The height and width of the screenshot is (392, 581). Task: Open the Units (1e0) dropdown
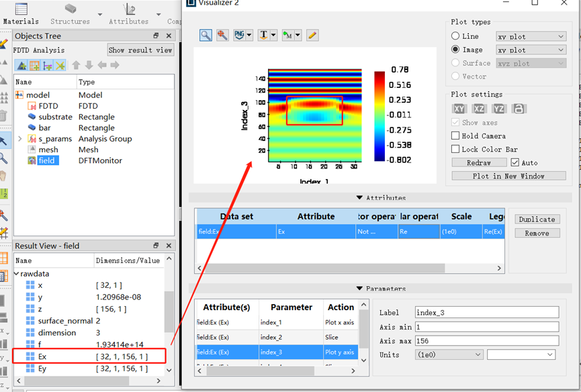[x=449, y=354]
